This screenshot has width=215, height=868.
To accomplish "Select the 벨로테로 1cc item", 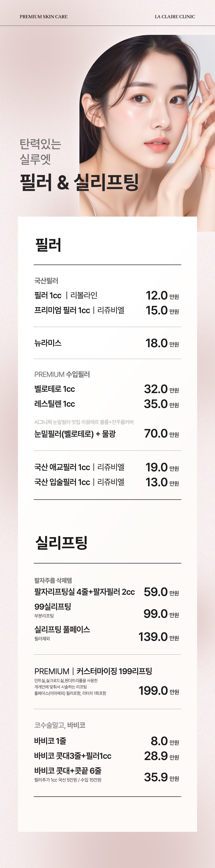I will (55, 389).
